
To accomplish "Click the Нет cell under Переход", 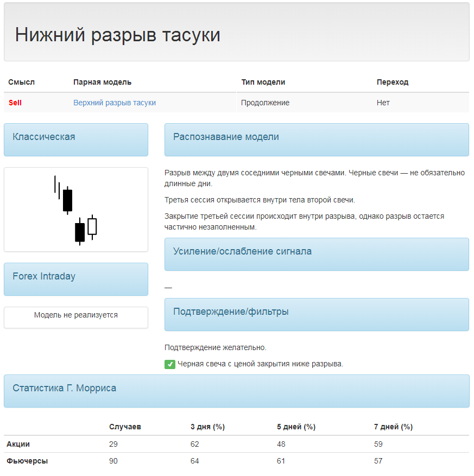I will 383,103.
